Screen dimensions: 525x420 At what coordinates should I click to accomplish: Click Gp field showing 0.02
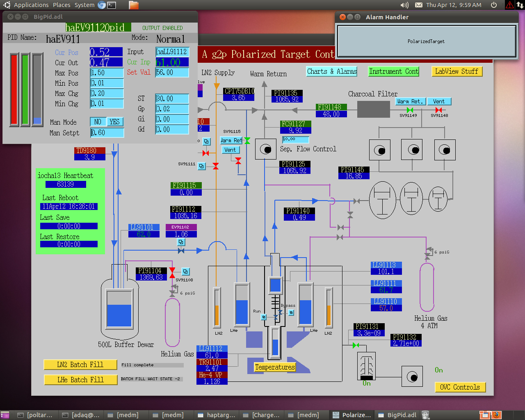pyautogui.click(x=172, y=109)
